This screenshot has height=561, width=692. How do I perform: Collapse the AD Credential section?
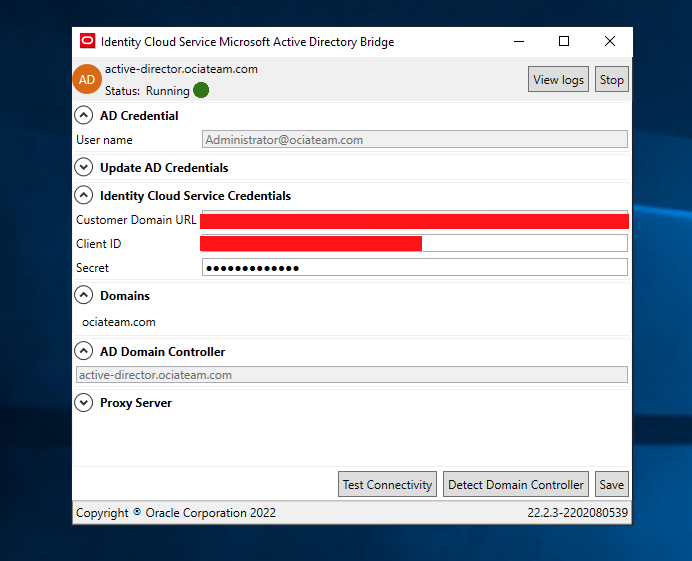83,116
